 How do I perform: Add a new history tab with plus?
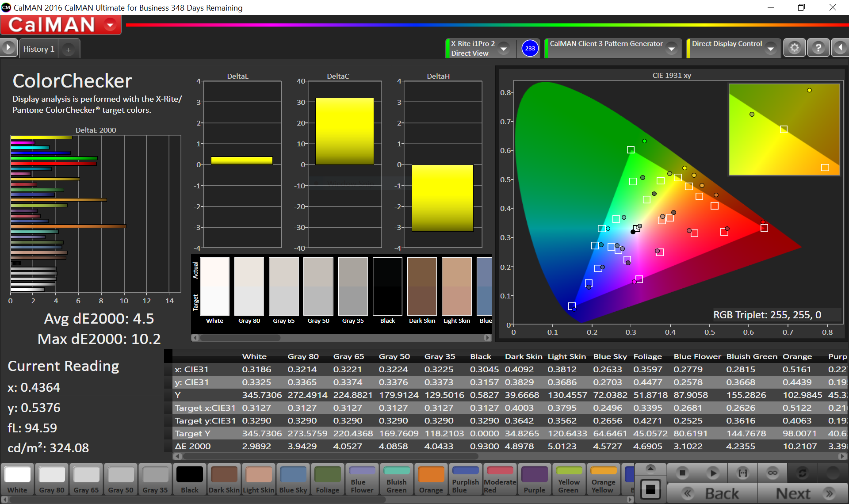pos(69,50)
